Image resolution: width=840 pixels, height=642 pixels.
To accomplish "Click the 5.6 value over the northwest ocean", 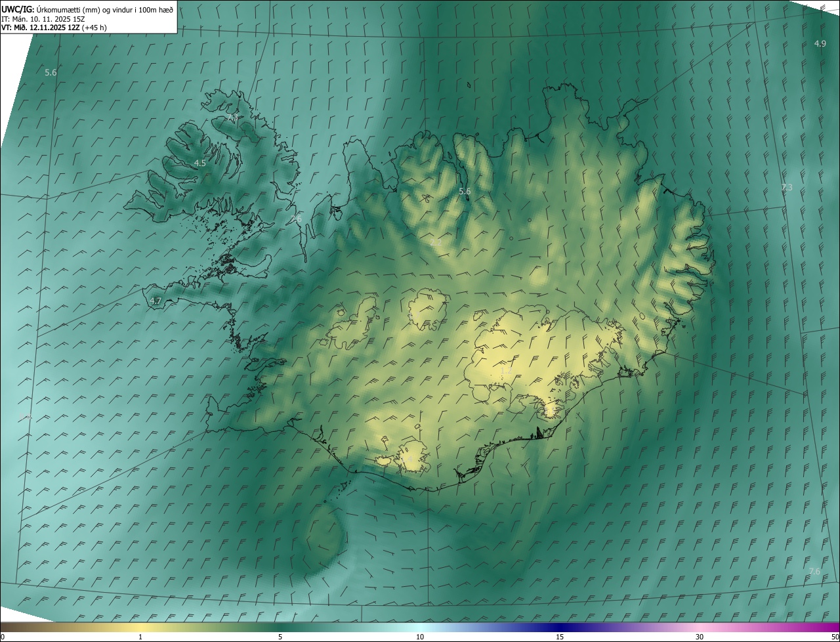I will [x=51, y=72].
